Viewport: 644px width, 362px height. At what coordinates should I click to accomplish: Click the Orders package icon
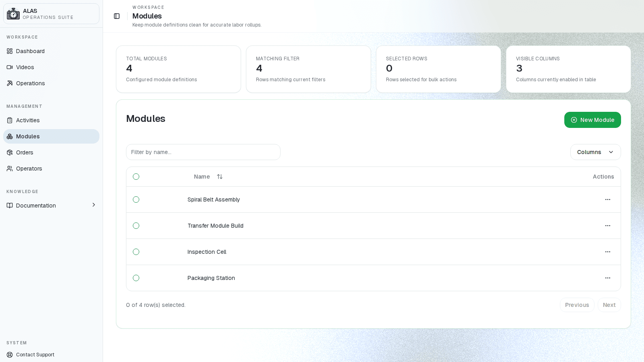pyautogui.click(x=10, y=152)
